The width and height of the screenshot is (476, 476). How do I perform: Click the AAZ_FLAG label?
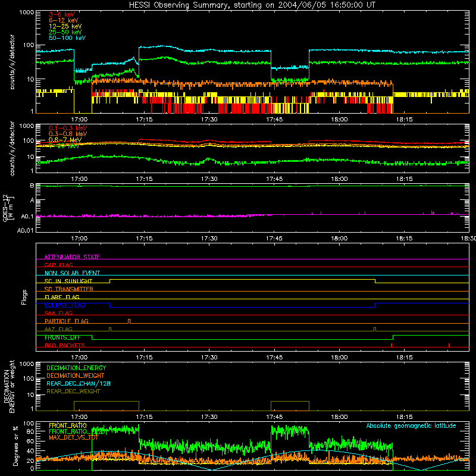[x=58, y=329]
